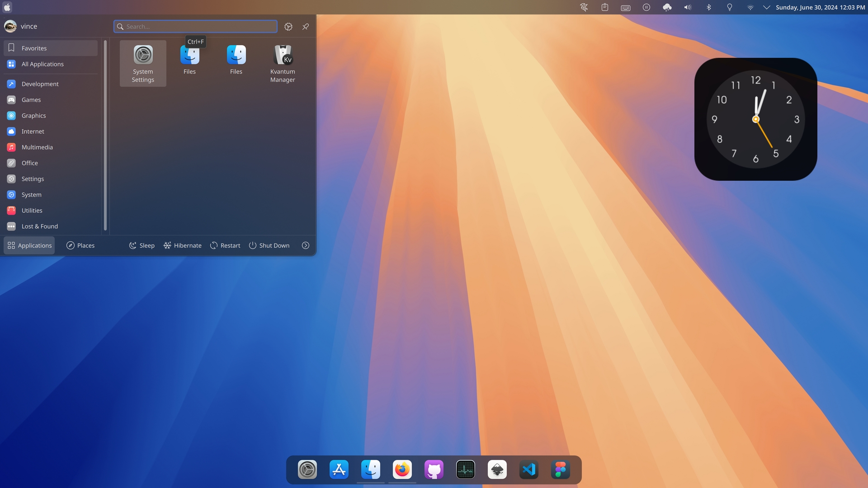The height and width of the screenshot is (488, 868).
Task: Click the bird-shaped tray icon
Action: [x=584, y=7]
